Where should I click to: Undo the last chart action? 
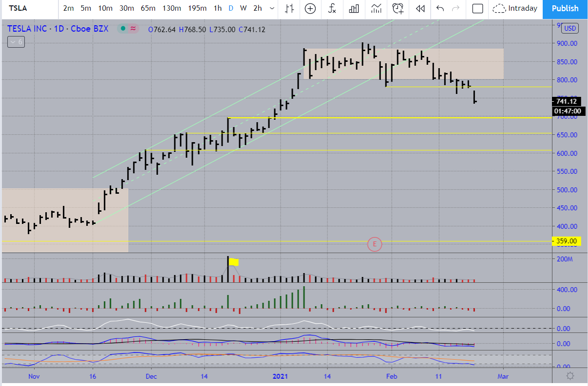440,8
